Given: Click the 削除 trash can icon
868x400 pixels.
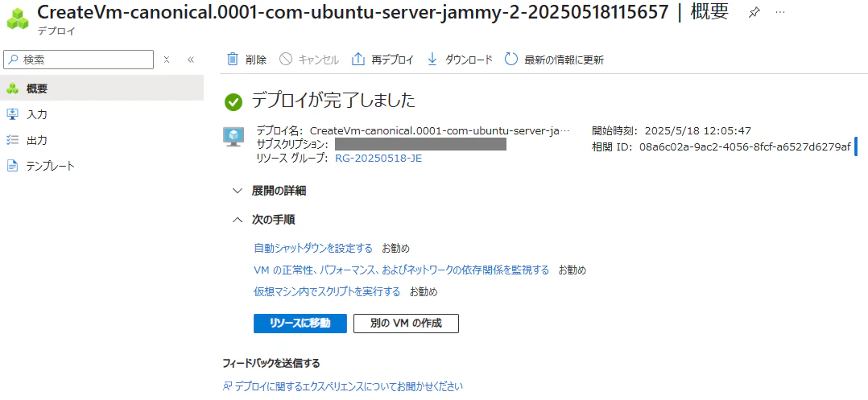Looking at the screenshot, I should [233, 60].
